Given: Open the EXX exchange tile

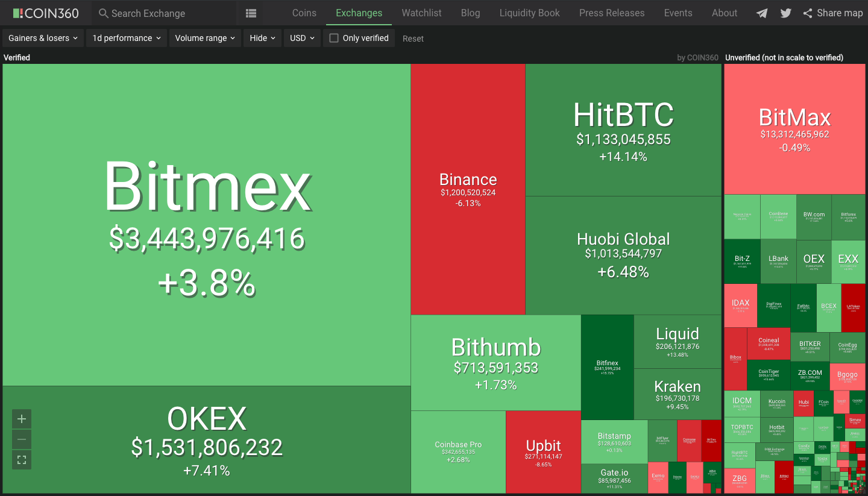Looking at the screenshot, I should point(849,262).
